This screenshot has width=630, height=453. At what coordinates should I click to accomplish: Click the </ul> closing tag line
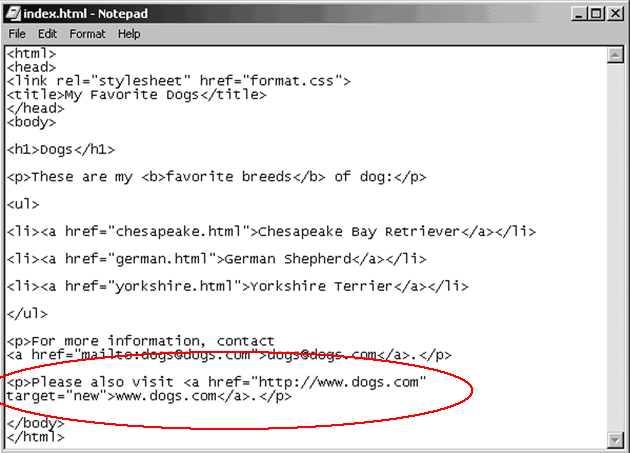point(27,314)
